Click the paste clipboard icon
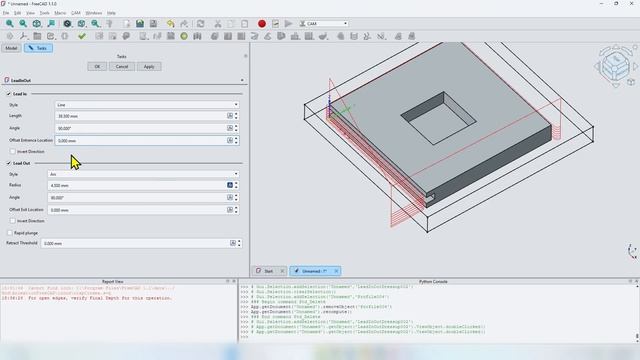This screenshot has width=640, height=360. click(244, 24)
